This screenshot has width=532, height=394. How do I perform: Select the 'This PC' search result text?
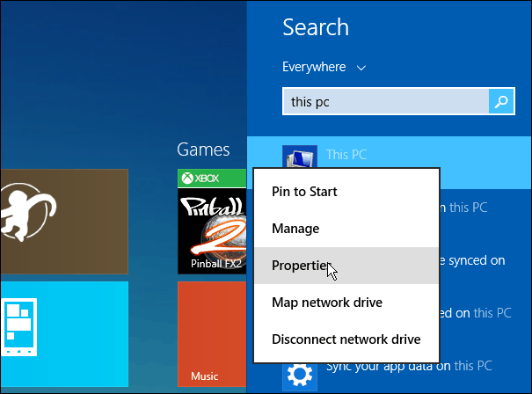346,155
